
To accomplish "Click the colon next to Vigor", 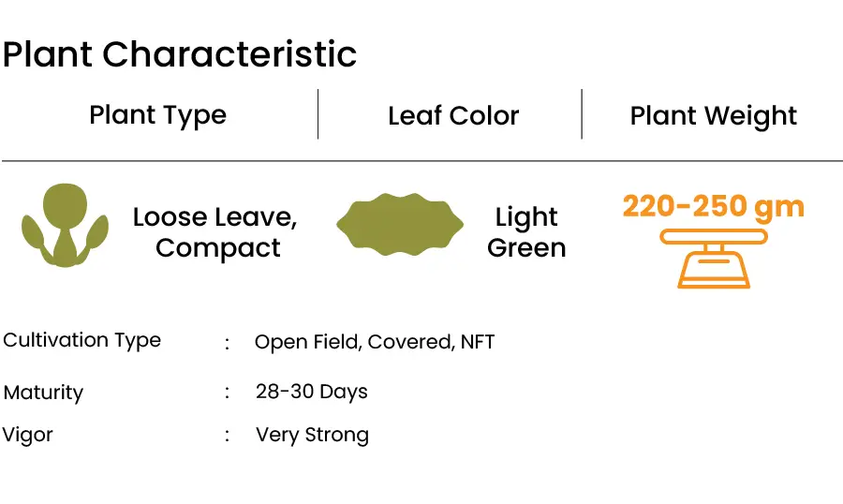I will [228, 436].
